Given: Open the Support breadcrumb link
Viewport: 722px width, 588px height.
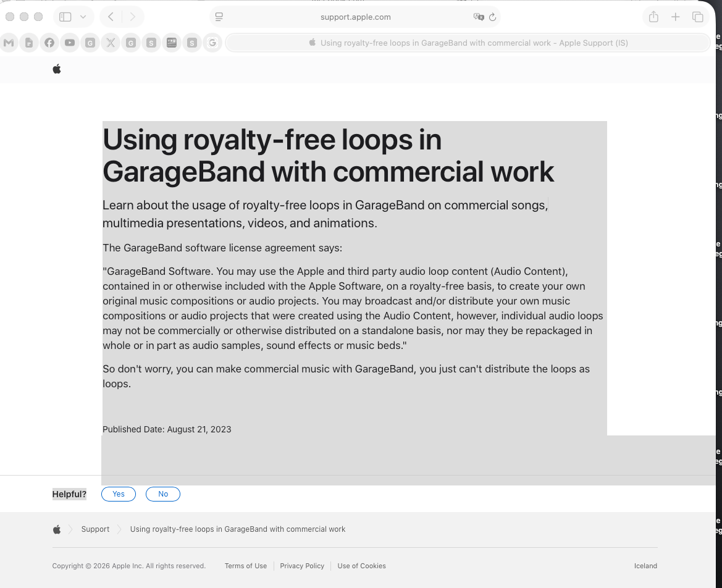Looking at the screenshot, I should coord(95,529).
